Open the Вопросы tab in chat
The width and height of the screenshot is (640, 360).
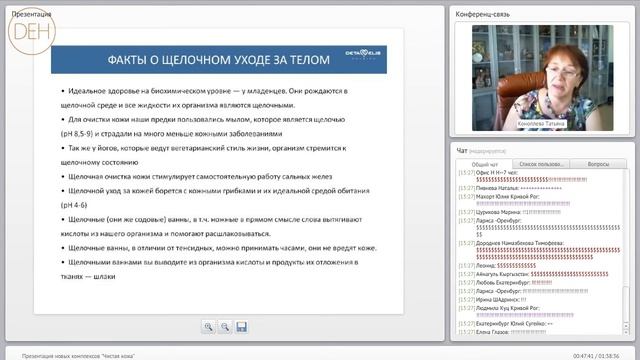point(598,164)
